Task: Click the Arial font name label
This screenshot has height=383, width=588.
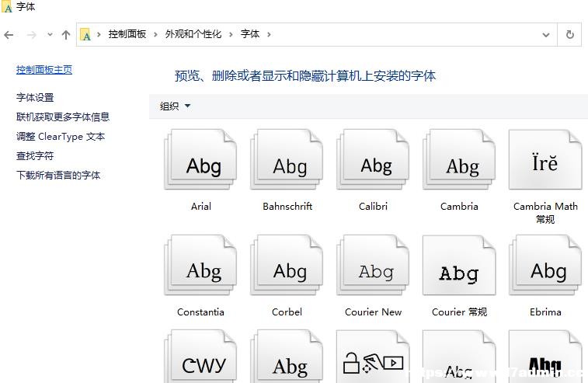Action: coord(201,207)
